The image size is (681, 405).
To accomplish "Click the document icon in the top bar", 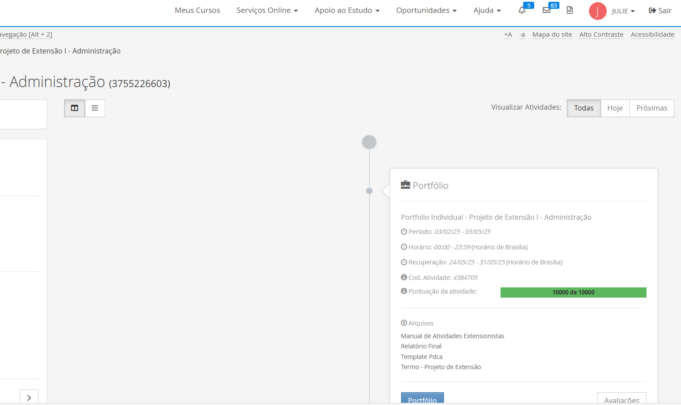I will 569,10.
